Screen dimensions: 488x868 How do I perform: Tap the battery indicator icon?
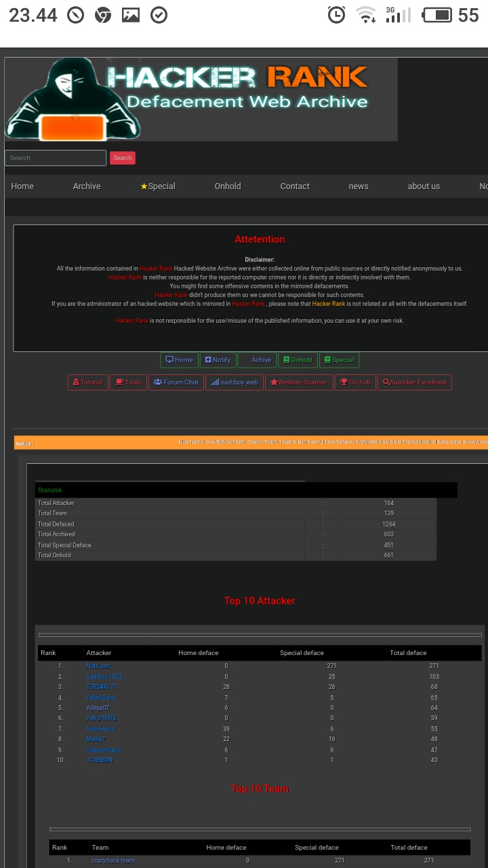[436, 15]
